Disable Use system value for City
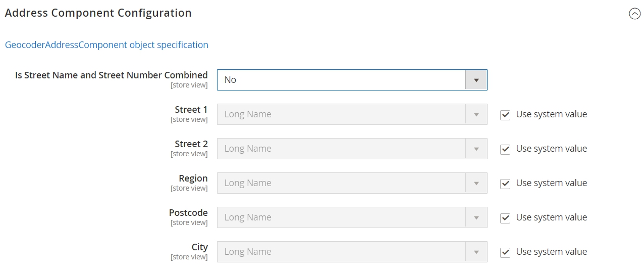The height and width of the screenshot is (270, 644). coord(505,252)
